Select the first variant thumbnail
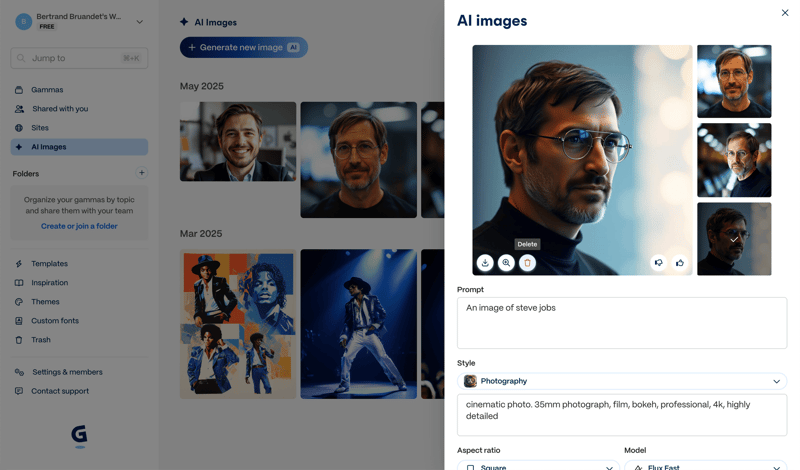 [734, 81]
